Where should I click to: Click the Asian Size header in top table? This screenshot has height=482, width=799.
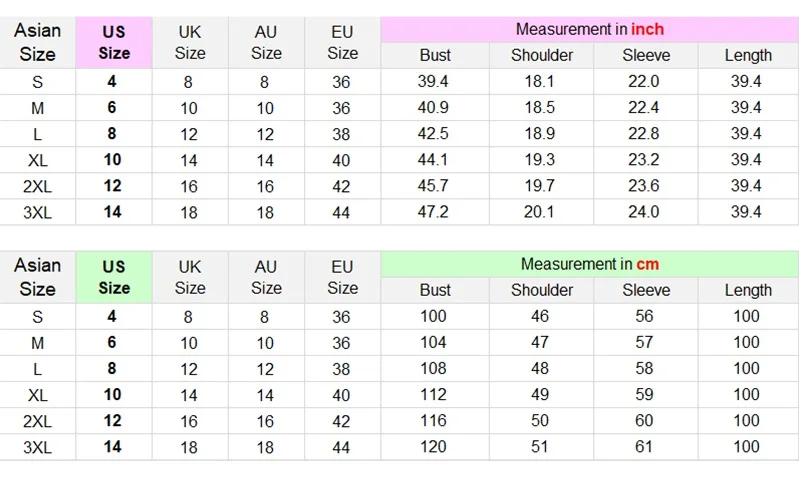[38, 42]
